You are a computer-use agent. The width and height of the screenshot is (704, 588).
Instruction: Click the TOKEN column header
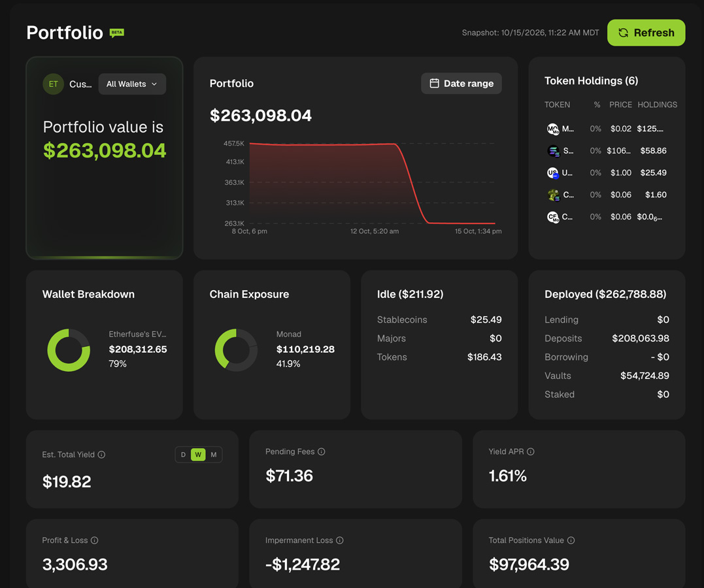[557, 105]
